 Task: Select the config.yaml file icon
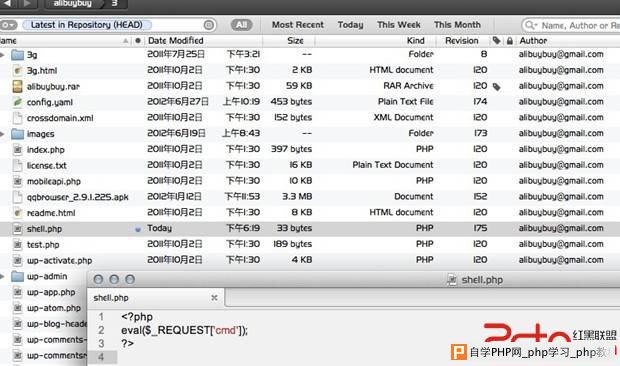point(17,102)
